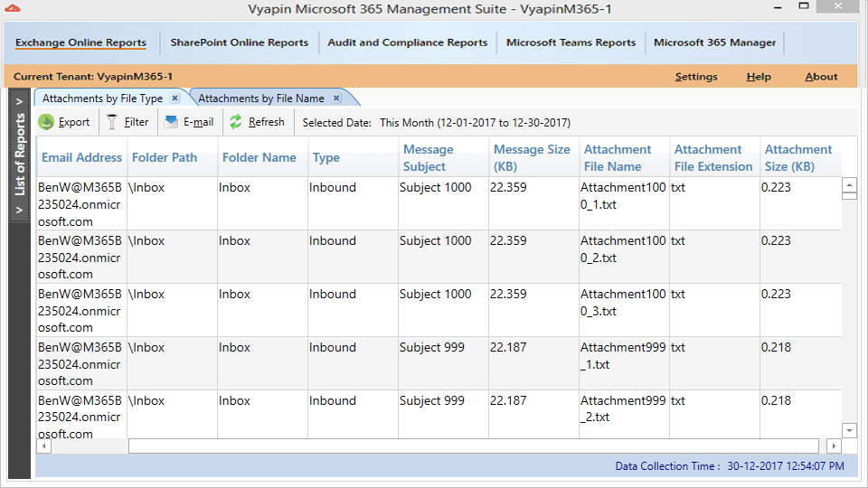Viewport: 868px width, 488px height.
Task: Click the E-mail envelope icon
Action: (172, 121)
